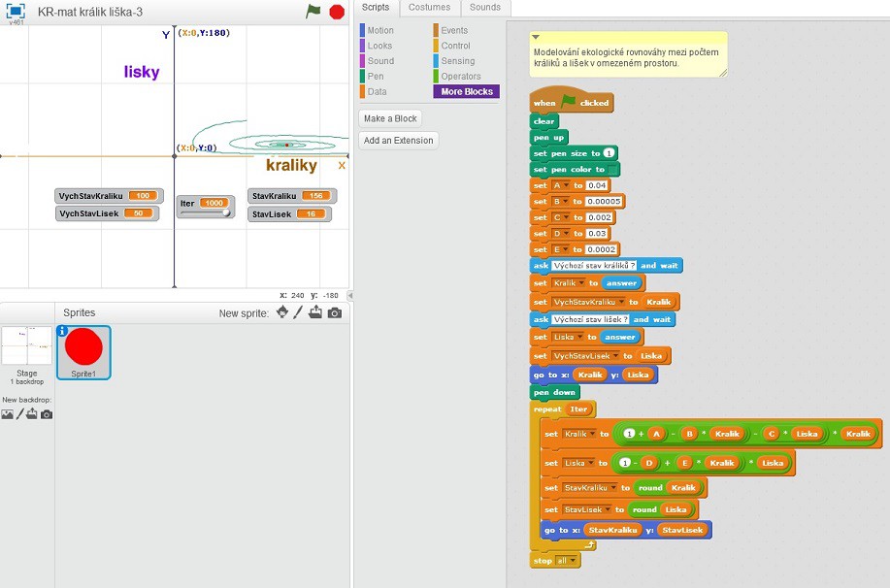The height and width of the screenshot is (588, 890).
Task: Click the Add an Extension button
Action: [x=399, y=141]
